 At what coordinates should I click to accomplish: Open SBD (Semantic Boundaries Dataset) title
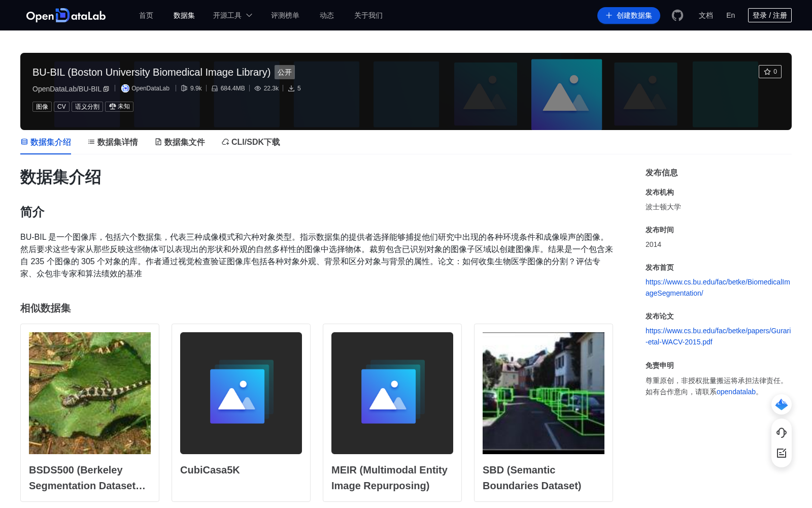(532, 478)
